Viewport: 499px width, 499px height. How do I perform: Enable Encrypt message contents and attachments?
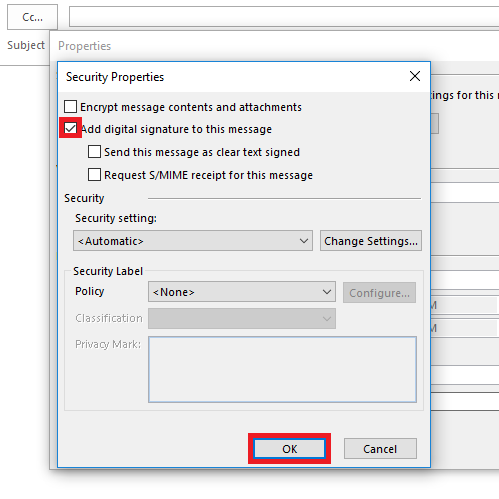coord(71,107)
